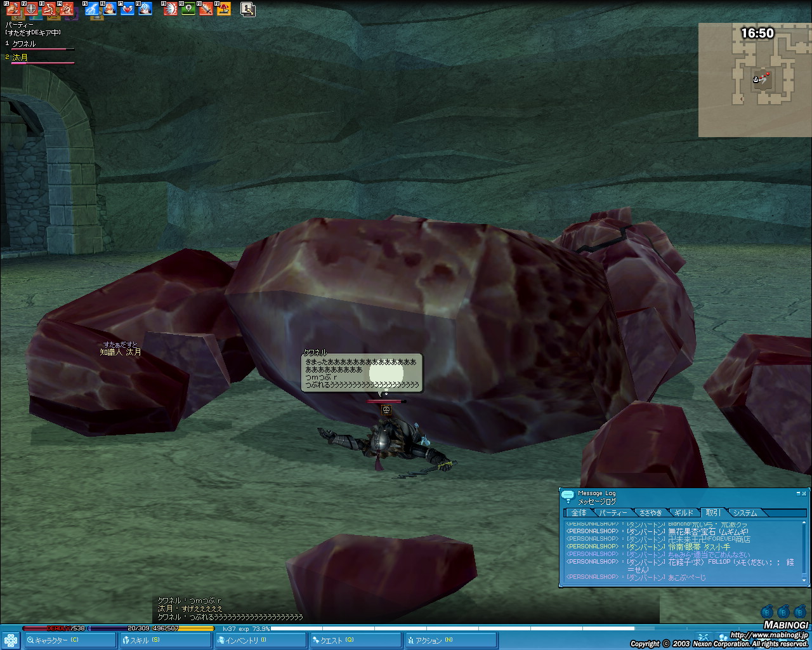This screenshot has height=650, width=812.
Task: Switch to 全体 tab in Message Log
Action: coord(579,513)
